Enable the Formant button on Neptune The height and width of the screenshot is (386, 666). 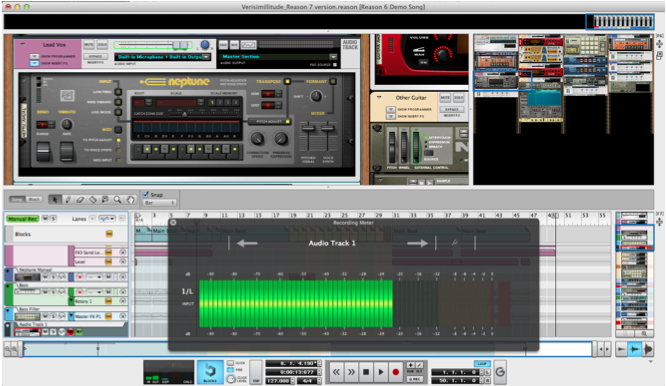(333, 81)
